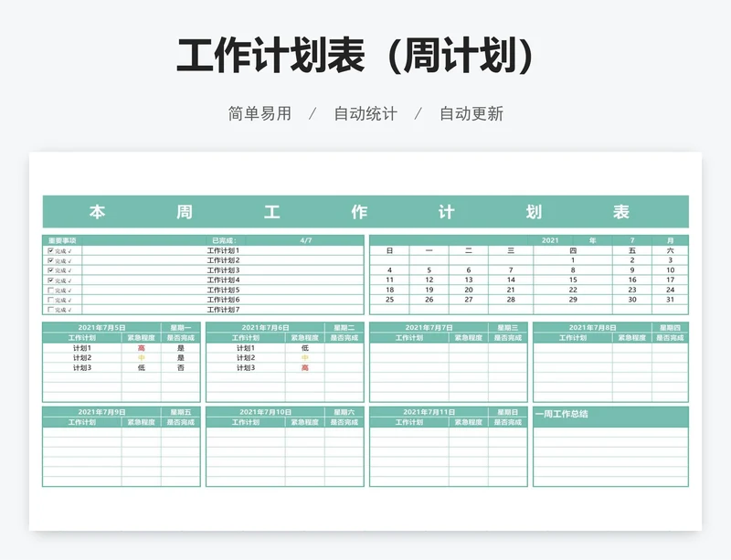Click the 重要事项 header cell

(x=62, y=240)
